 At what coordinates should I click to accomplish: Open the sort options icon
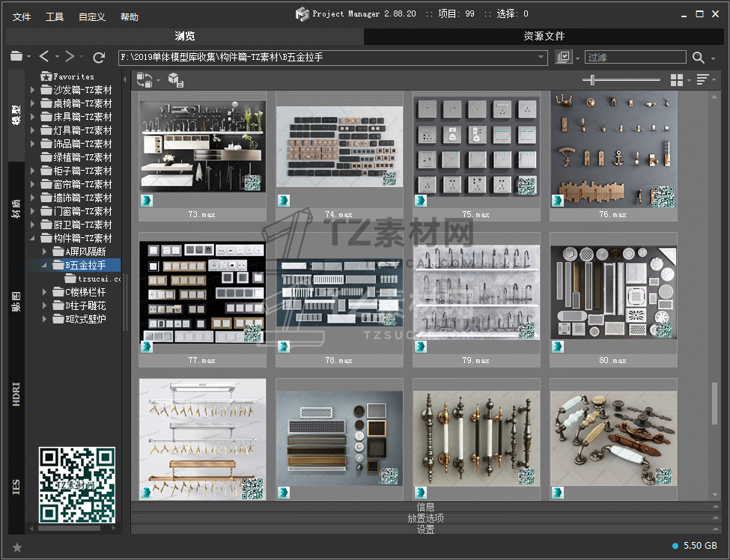pyautogui.click(x=702, y=80)
